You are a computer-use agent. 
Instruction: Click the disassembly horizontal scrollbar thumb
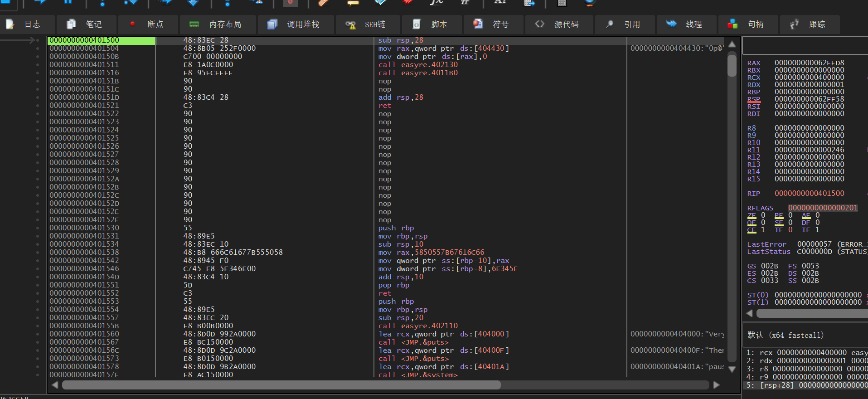[x=281, y=385]
